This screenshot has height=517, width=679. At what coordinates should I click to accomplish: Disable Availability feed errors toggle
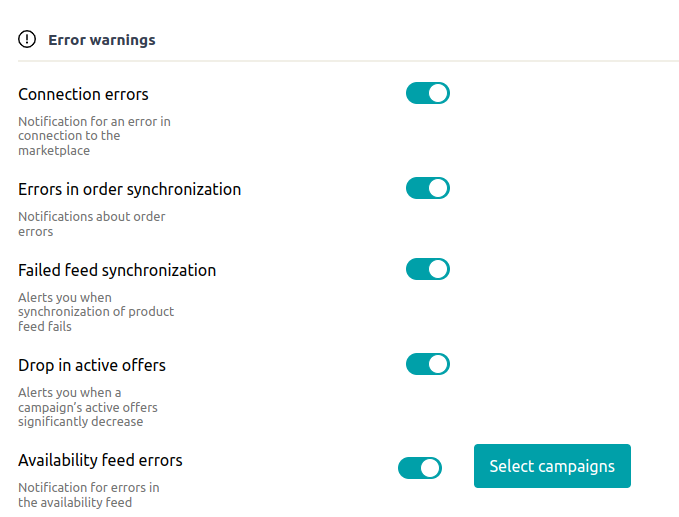click(x=419, y=467)
